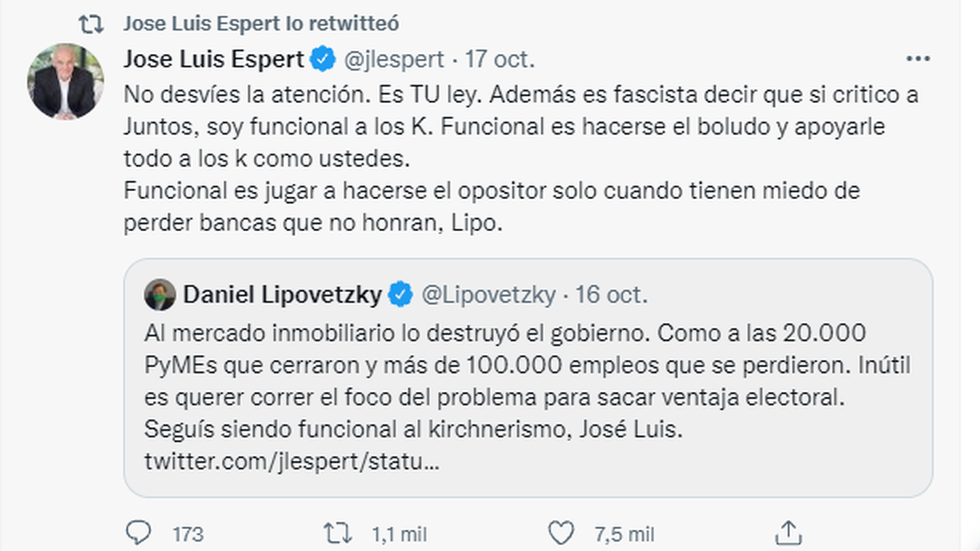This screenshot has width=980, height=551.
Task: Go to the @jlespert handle
Action: point(394,60)
